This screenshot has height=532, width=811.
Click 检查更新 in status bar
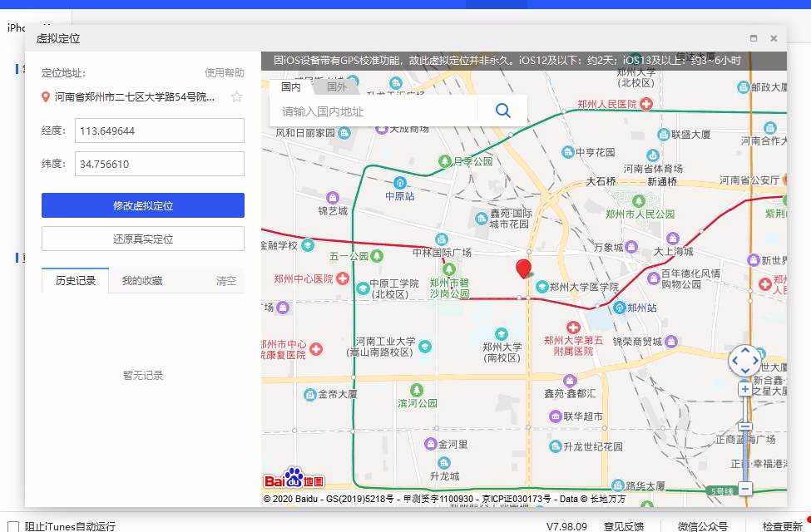click(x=782, y=526)
